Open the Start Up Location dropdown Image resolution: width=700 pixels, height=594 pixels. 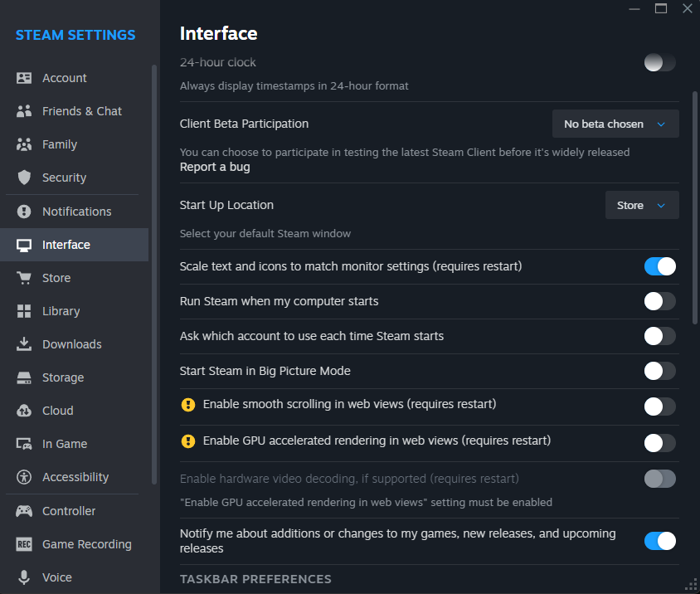(641, 205)
